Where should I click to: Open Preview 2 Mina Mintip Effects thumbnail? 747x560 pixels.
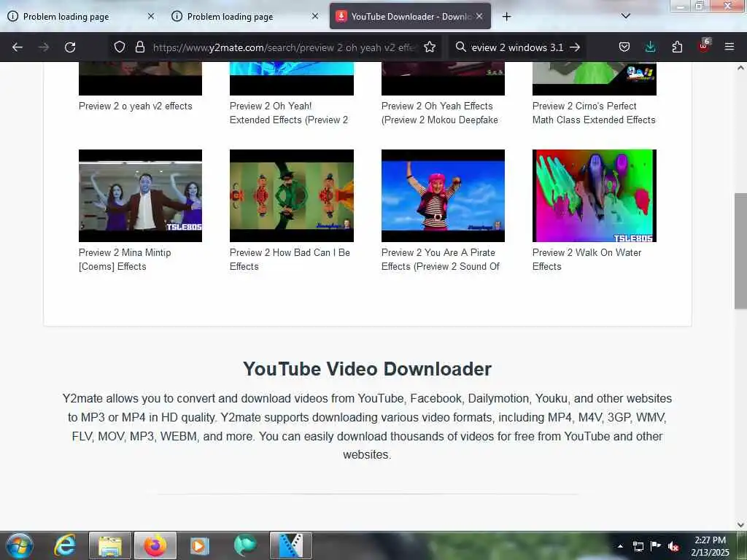(x=140, y=195)
